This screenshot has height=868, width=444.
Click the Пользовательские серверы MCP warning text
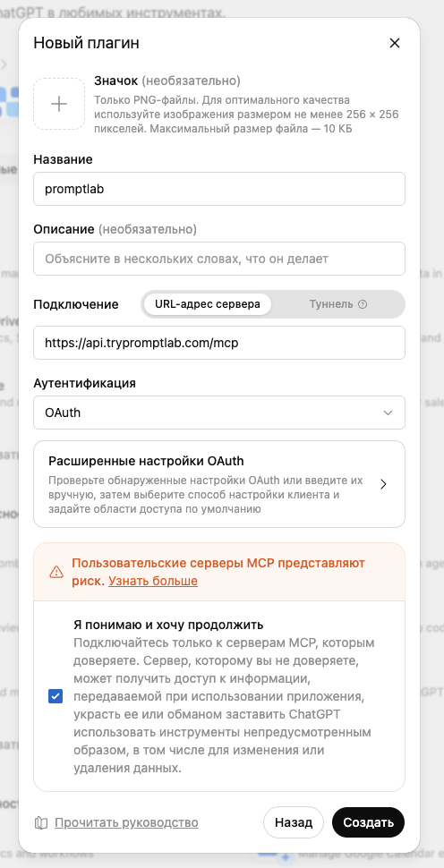click(218, 572)
